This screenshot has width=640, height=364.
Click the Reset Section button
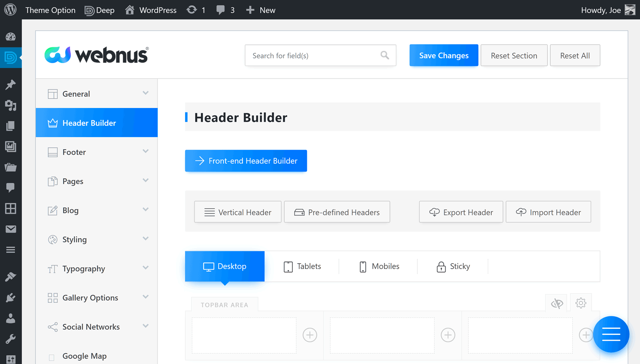tap(514, 55)
